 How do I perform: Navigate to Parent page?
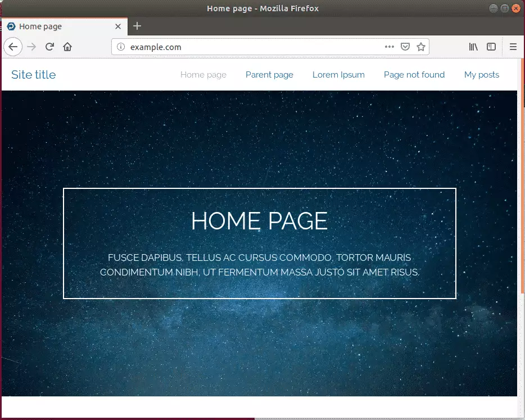(x=269, y=75)
